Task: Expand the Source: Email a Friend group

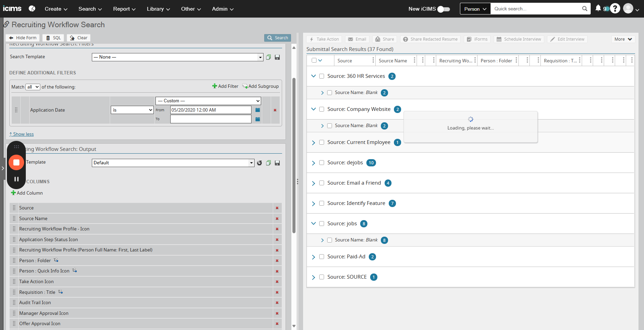Action: pyautogui.click(x=313, y=183)
